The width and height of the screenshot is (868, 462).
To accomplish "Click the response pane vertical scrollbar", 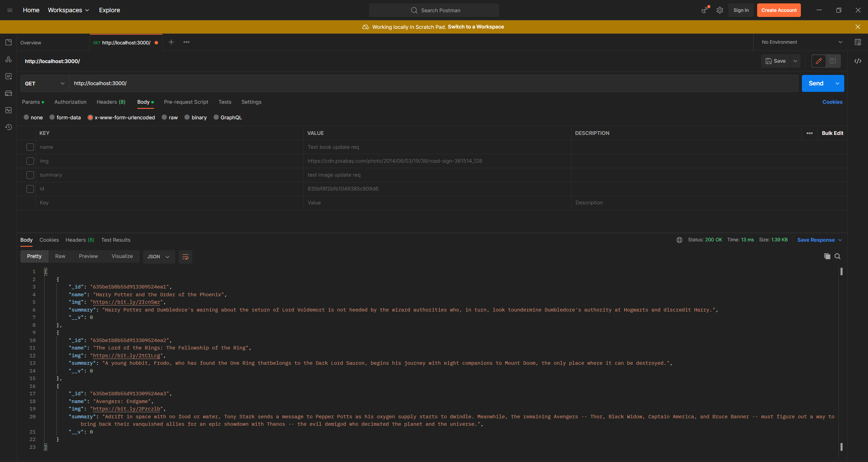I will (841, 359).
